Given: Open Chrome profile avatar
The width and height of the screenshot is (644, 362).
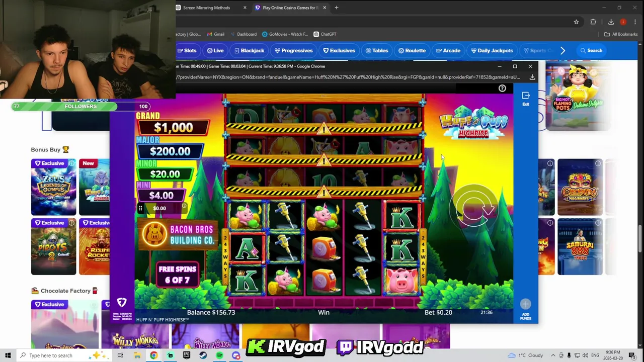Looking at the screenshot, I should pyautogui.click(x=623, y=22).
